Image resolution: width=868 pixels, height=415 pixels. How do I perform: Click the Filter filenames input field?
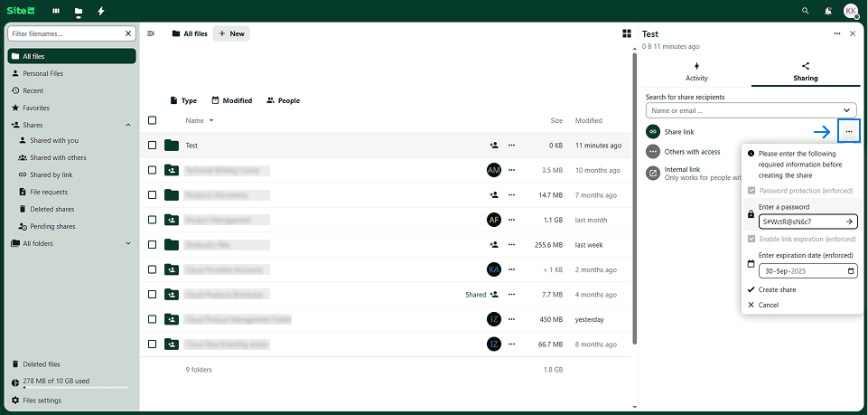pos(71,33)
